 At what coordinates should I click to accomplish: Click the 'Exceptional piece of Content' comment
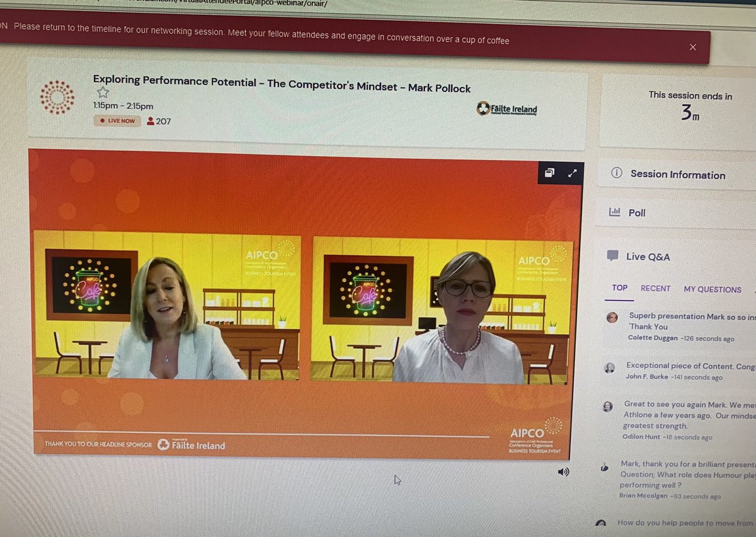click(690, 366)
